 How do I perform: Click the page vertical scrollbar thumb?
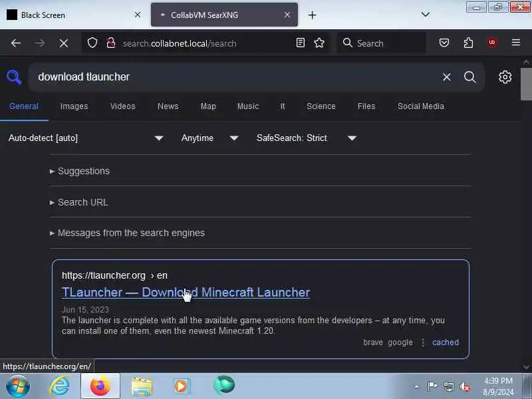coord(526,84)
